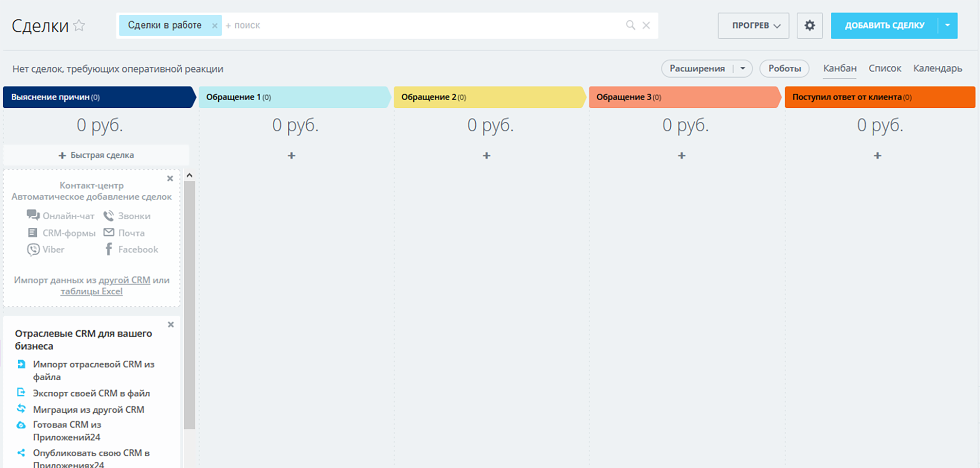Open settings via the gear icon

click(x=810, y=26)
